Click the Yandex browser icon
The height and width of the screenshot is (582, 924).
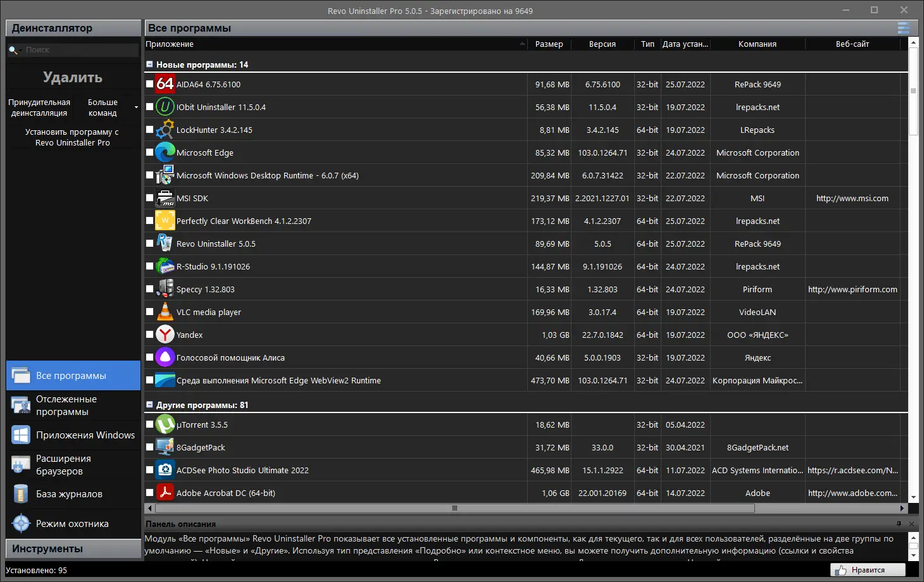(x=165, y=335)
